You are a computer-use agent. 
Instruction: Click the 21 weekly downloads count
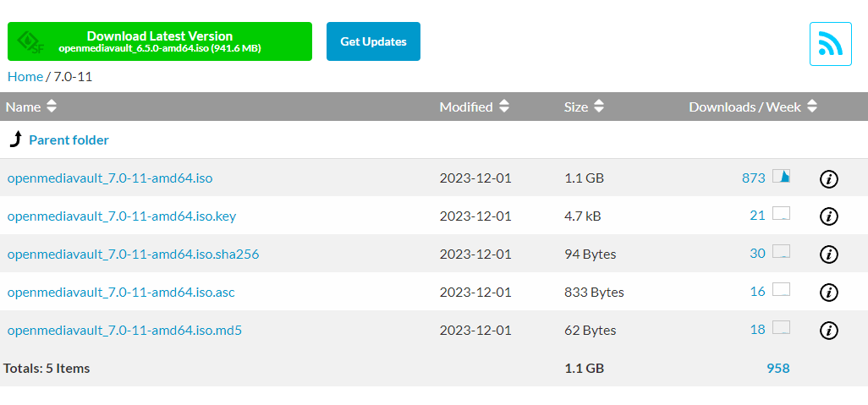(x=757, y=216)
